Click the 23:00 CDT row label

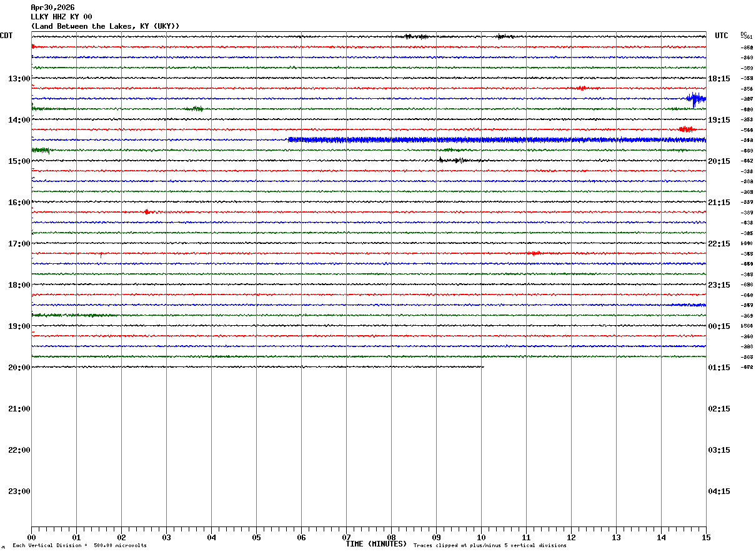(x=19, y=491)
